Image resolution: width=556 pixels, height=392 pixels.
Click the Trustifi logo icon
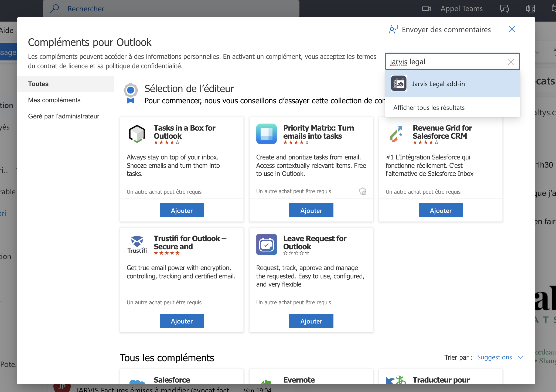tap(137, 244)
